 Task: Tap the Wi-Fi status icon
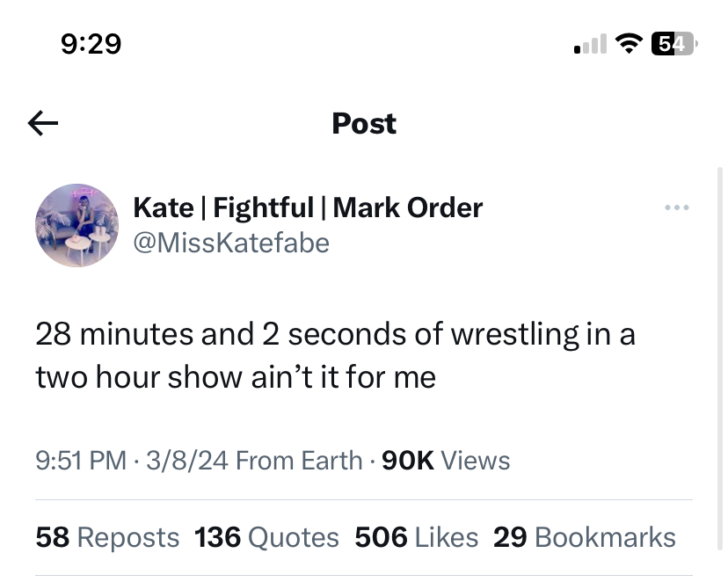click(x=628, y=43)
